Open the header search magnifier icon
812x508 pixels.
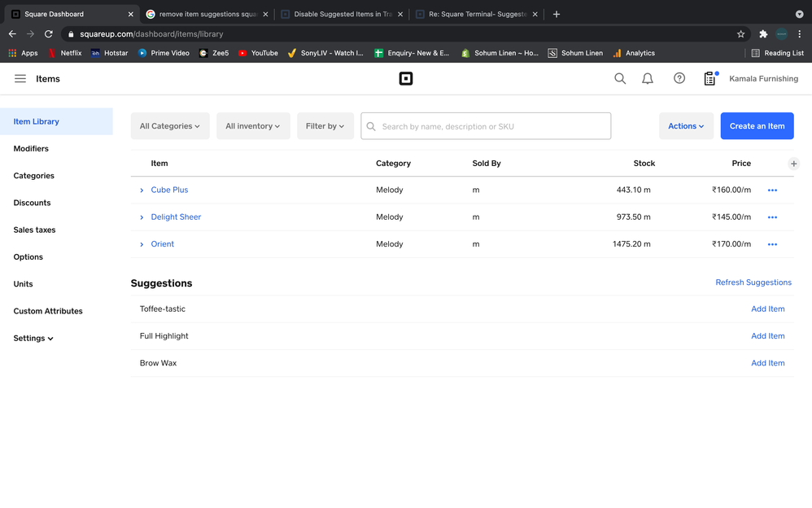(x=620, y=79)
